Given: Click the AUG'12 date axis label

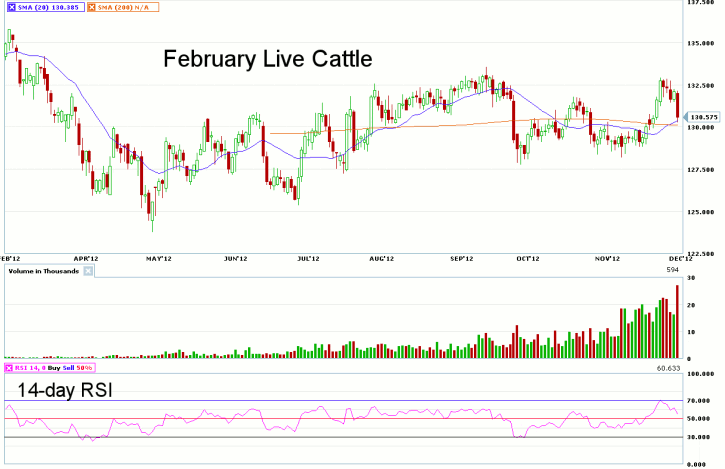Looking at the screenshot, I should [383, 259].
